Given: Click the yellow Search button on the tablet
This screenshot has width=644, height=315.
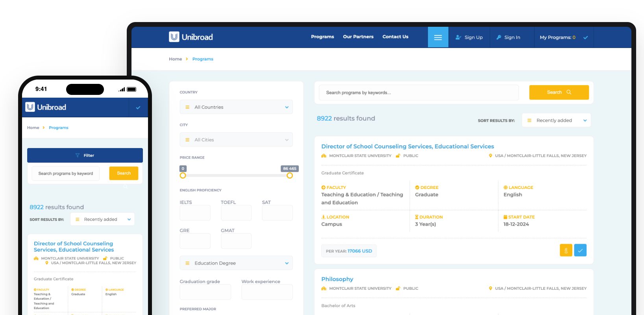Looking at the screenshot, I should pos(559,93).
